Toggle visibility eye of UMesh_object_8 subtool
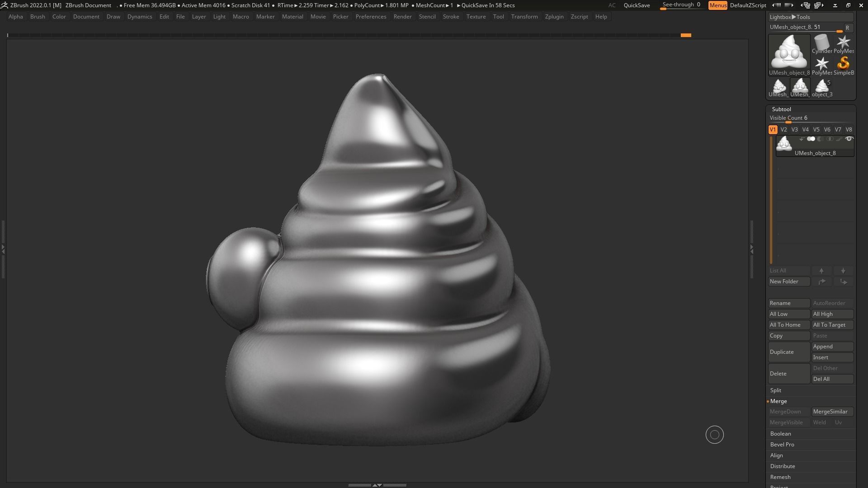 (849, 139)
